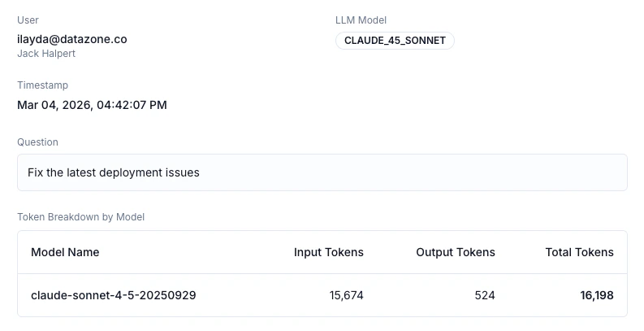Sort by the Input Tokens column header
The image size is (644, 331).
[328, 252]
